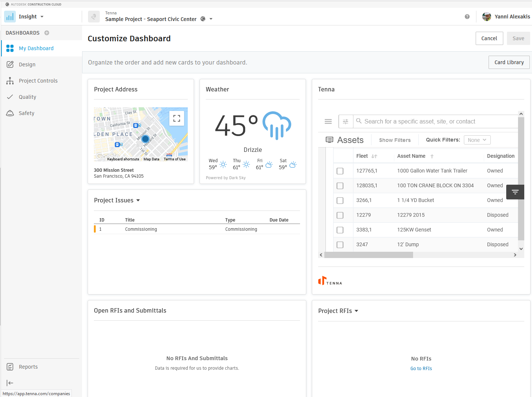The image size is (532, 397).
Task: Click the Design pencil icon
Action: [10, 65]
